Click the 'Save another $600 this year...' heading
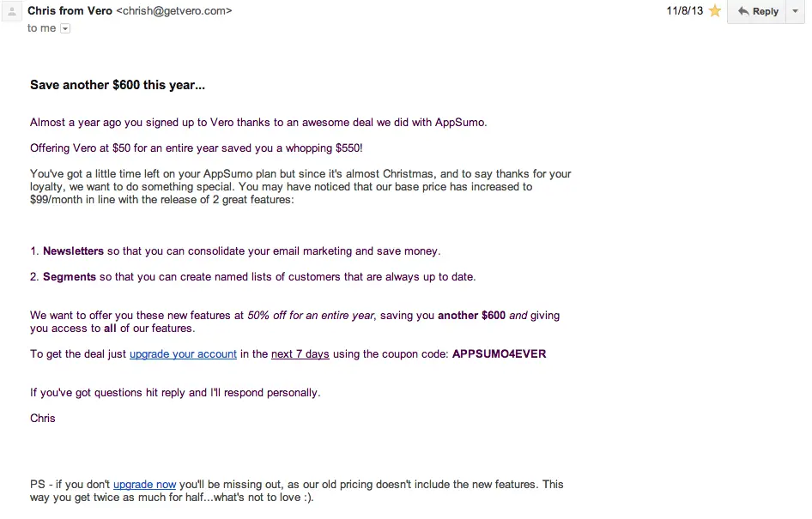The width and height of the screenshot is (812, 519). click(118, 85)
